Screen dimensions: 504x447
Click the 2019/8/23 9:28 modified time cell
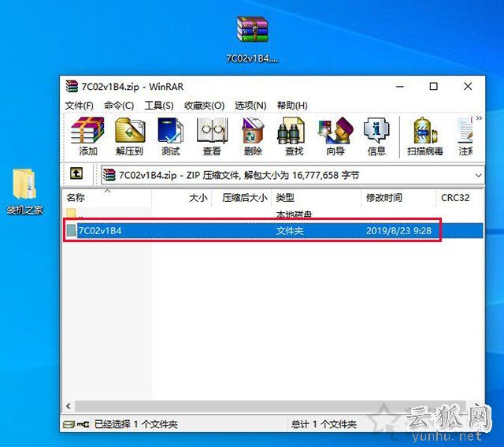click(x=398, y=231)
